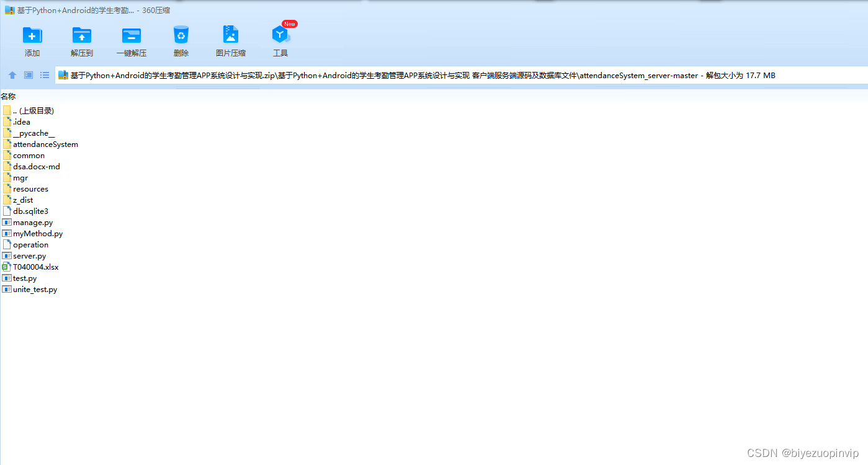Select the mgr folder
The image size is (868, 465).
16,177
